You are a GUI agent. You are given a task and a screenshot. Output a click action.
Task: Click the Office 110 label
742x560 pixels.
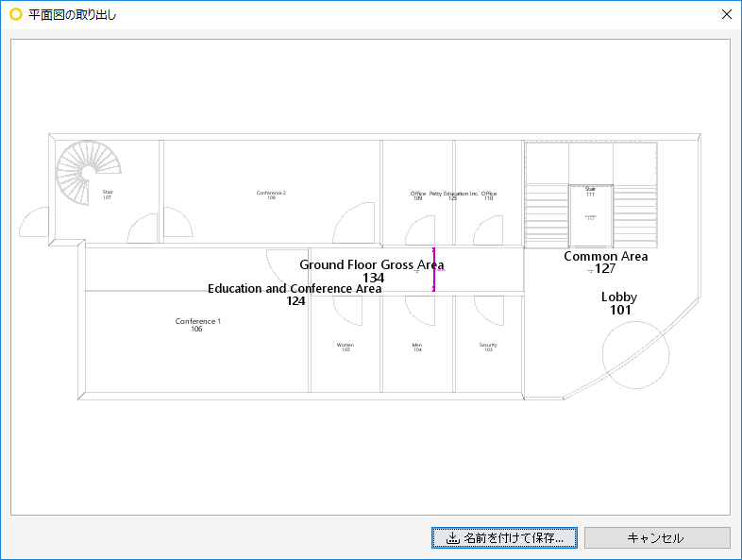(x=489, y=195)
